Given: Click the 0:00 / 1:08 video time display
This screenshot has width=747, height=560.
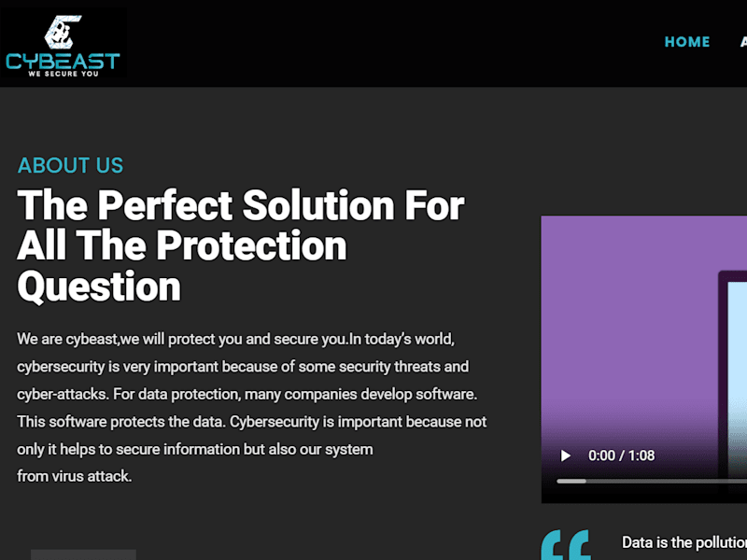Looking at the screenshot, I should point(621,455).
